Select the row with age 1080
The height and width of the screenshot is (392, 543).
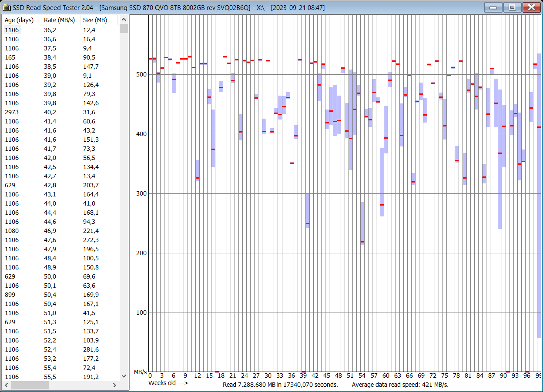[61, 231]
